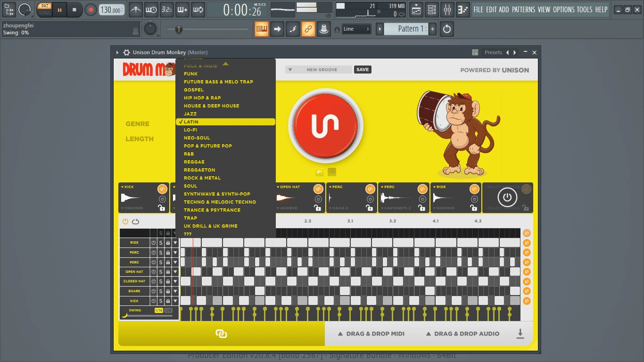Open the OPEN HAT kit piece dropdown
Screen dimensions: 644x362
(x=289, y=187)
